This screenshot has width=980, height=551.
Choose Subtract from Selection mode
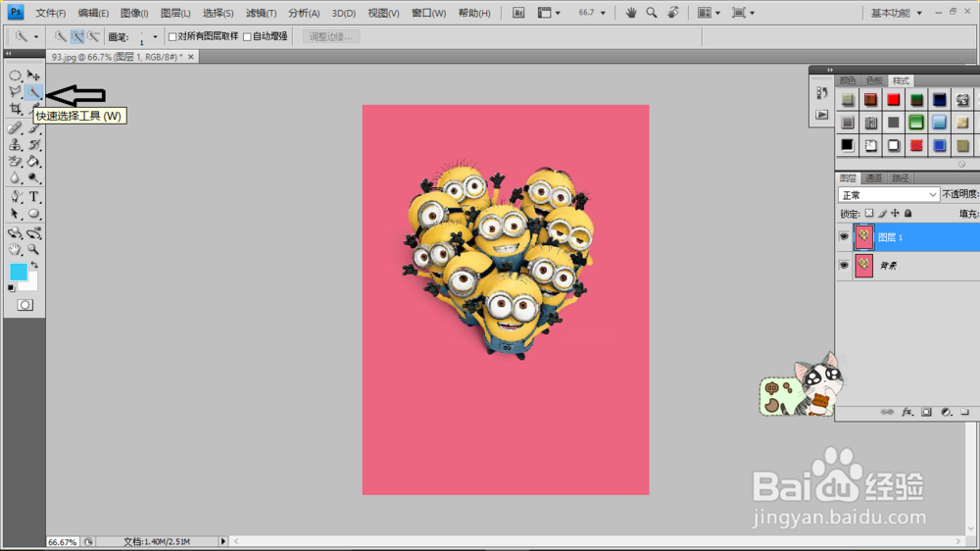point(93,37)
